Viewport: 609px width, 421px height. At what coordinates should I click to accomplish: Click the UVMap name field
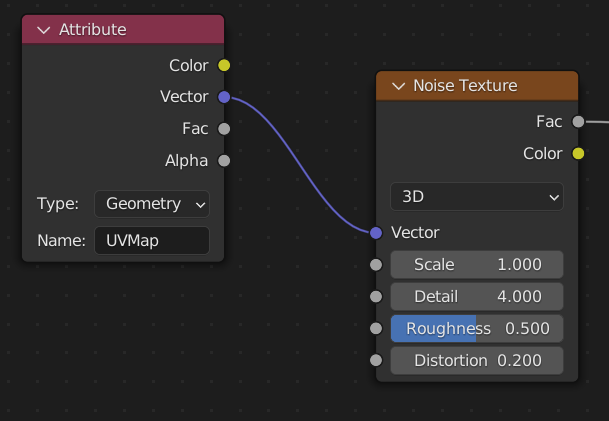coord(152,241)
